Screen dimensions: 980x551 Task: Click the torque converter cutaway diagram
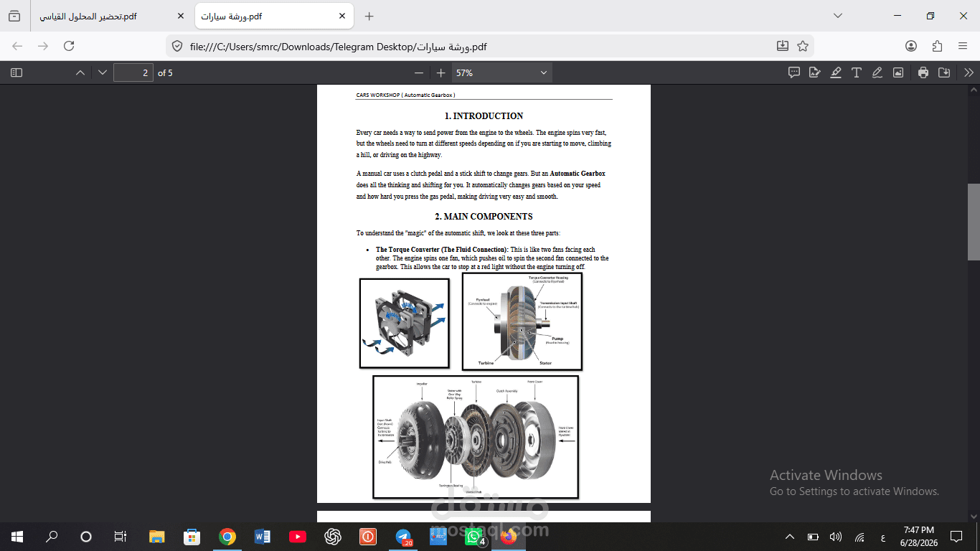pyautogui.click(x=522, y=321)
